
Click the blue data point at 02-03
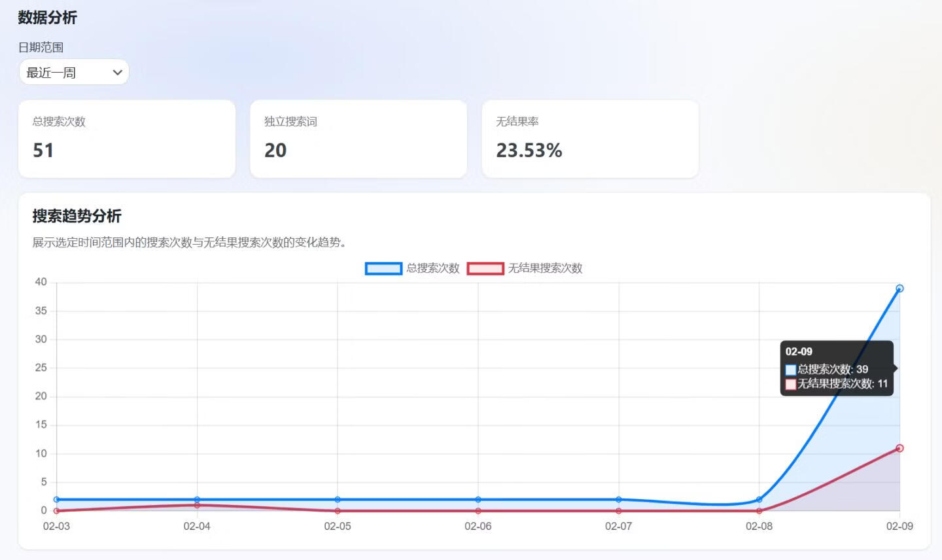coord(56,499)
